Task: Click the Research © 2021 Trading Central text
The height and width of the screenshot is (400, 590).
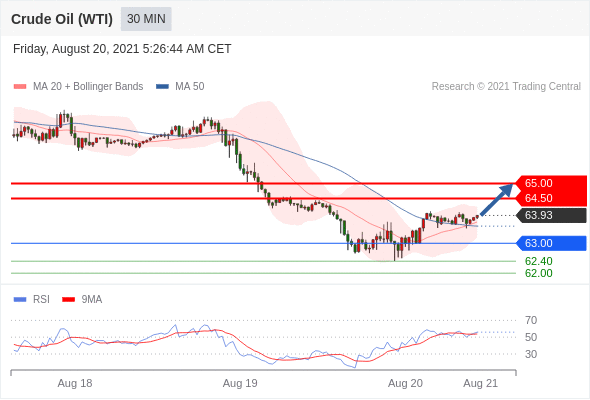Action: click(506, 87)
